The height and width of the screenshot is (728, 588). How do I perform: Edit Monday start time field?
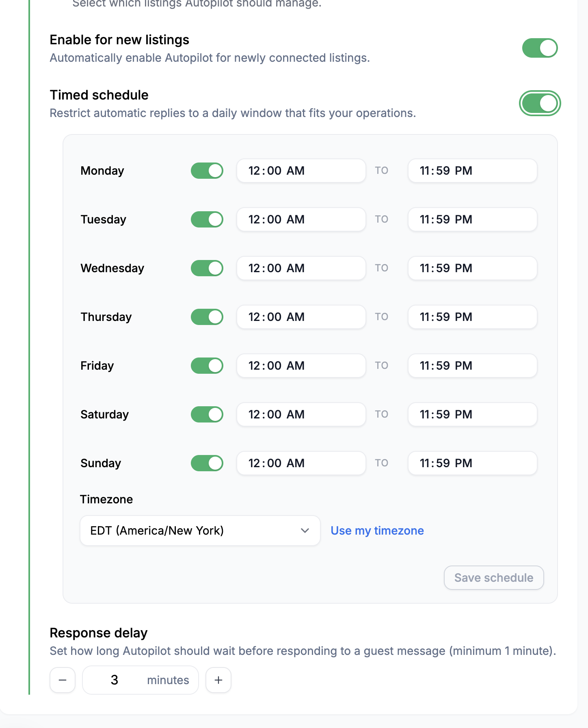(301, 171)
